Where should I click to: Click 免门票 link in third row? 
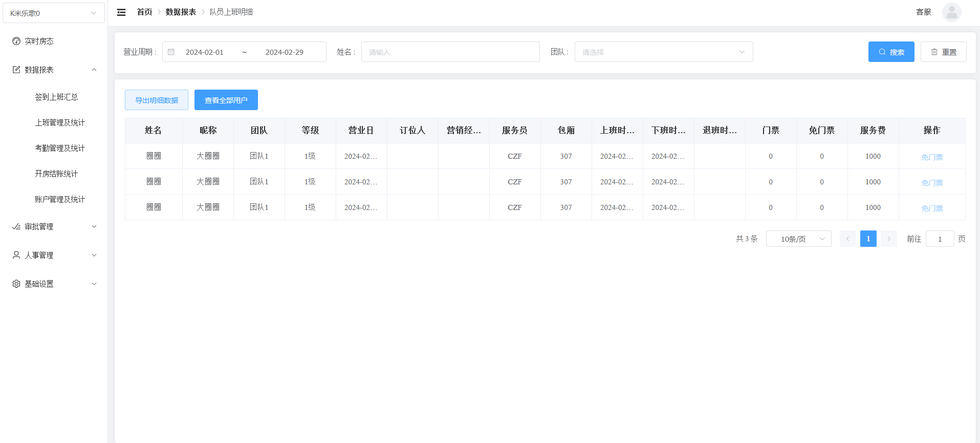932,208
